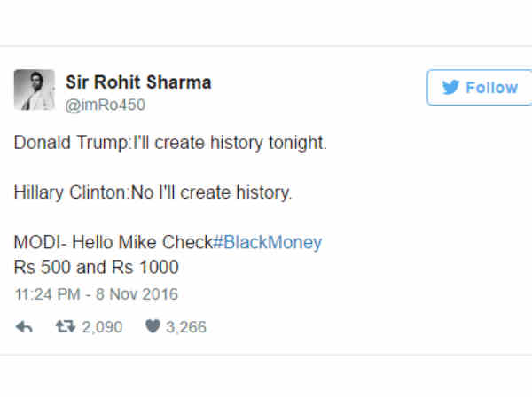Click the @imRo450 handle
The width and height of the screenshot is (532, 399).
tap(106, 105)
